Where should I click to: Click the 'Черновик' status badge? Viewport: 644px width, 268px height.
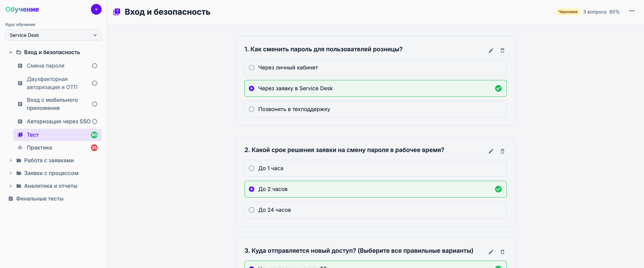coord(568,12)
